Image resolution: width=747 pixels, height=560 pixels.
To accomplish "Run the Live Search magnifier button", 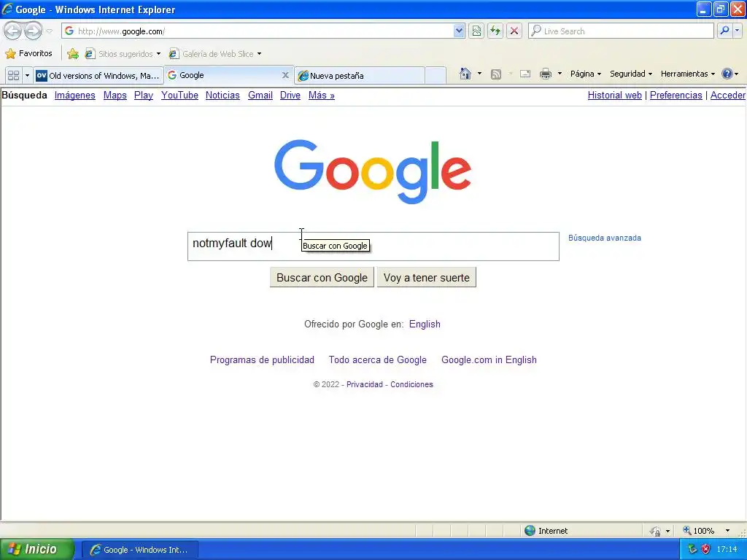I will (x=724, y=31).
